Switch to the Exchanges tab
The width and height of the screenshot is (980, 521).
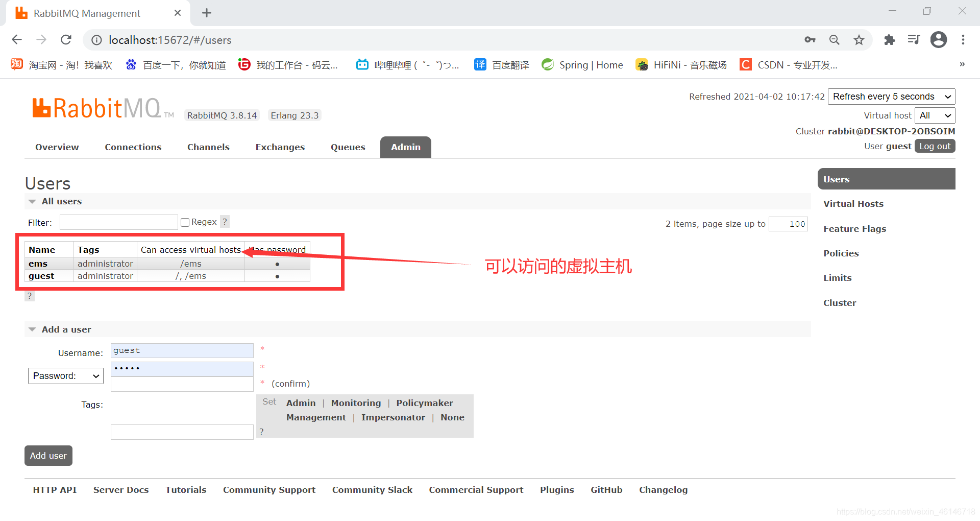[x=280, y=147]
